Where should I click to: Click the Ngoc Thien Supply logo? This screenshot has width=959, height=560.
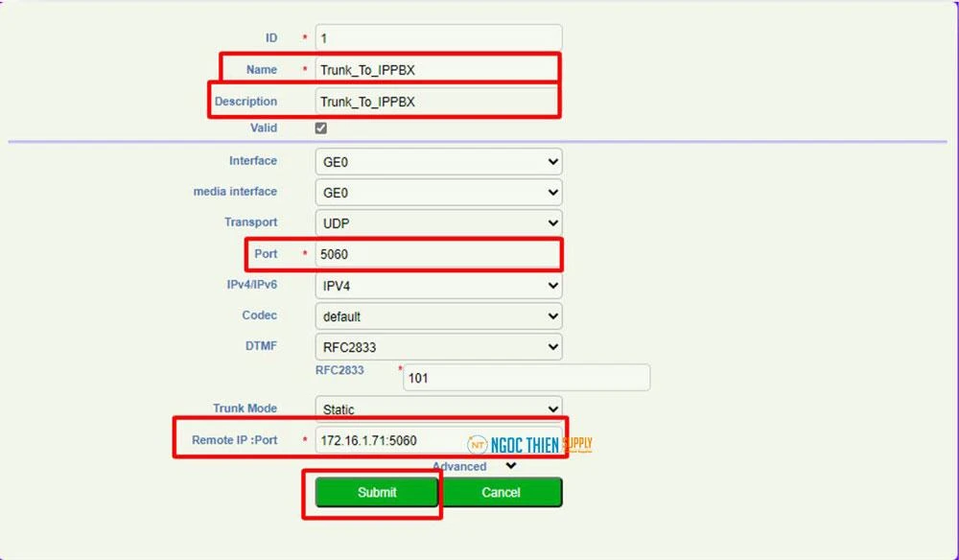tap(529, 444)
